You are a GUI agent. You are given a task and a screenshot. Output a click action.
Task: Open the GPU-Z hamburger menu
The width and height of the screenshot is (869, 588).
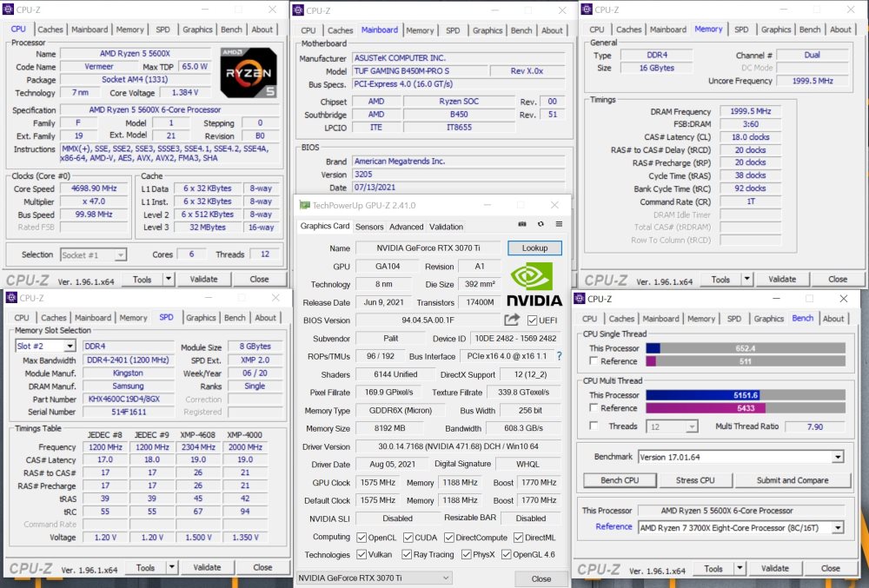coord(559,224)
